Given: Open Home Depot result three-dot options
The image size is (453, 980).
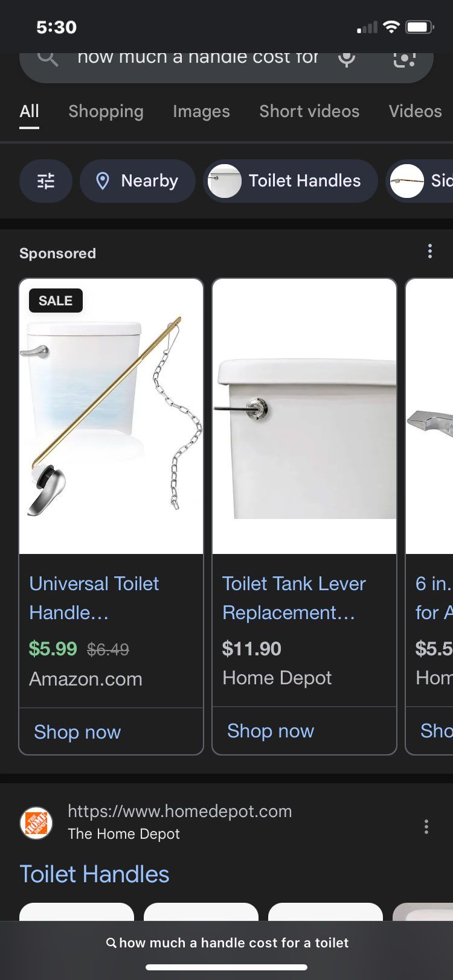Looking at the screenshot, I should 426,827.
